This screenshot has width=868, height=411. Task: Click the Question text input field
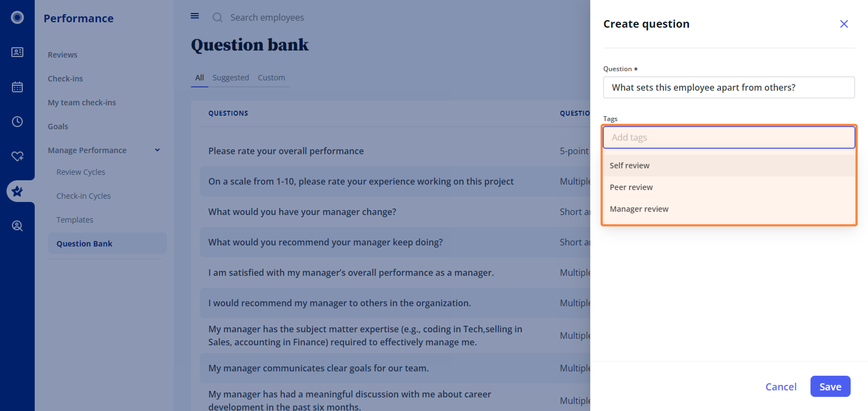tap(729, 87)
